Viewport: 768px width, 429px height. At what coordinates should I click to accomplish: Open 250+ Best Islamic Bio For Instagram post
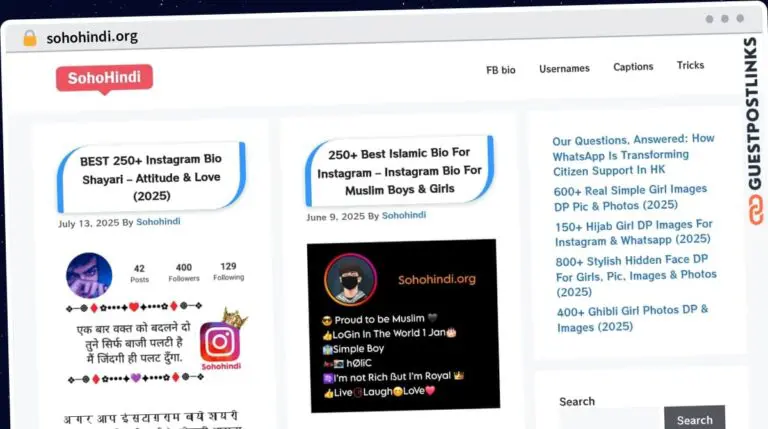[399, 171]
